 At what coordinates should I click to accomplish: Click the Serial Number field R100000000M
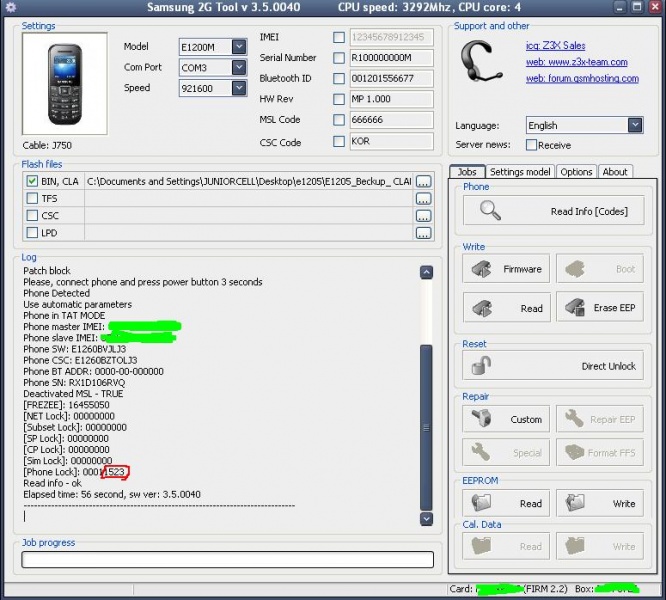[391, 58]
